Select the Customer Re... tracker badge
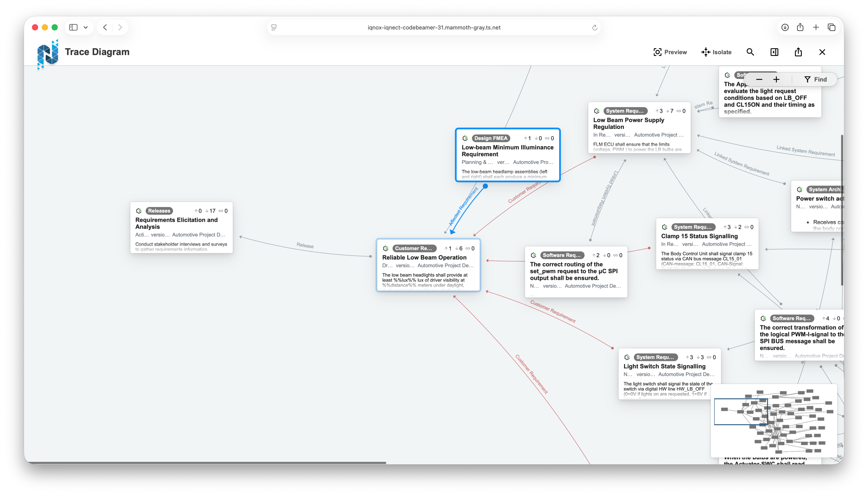 pyautogui.click(x=414, y=248)
